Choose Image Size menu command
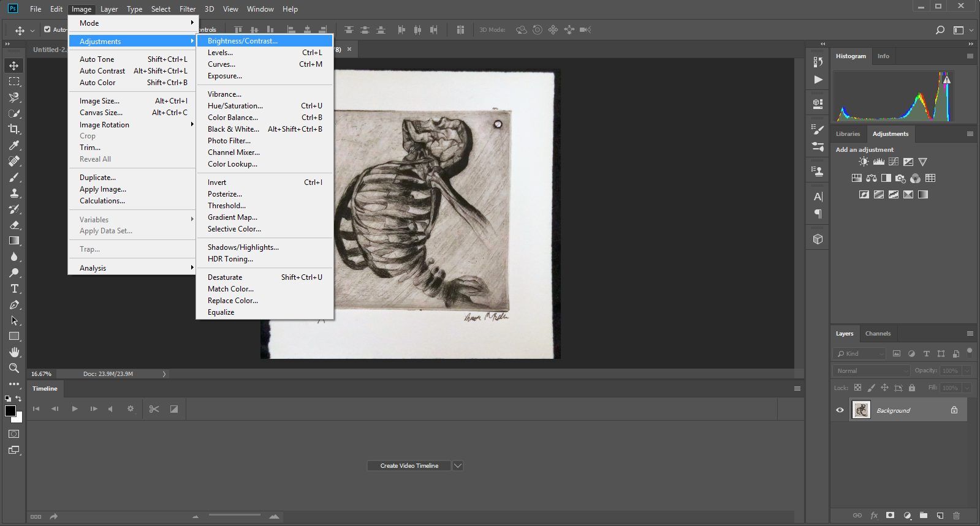Image resolution: width=980 pixels, height=526 pixels. click(x=131, y=101)
